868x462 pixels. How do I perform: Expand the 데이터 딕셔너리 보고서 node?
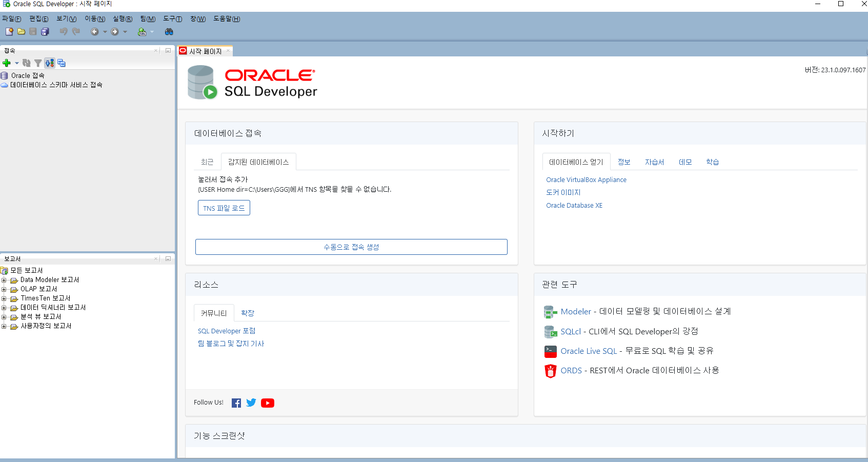4,308
